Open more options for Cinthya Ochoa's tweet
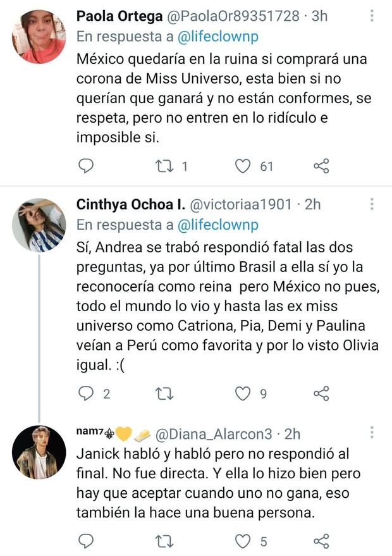Viewport: 392px width, 556px height. coord(372,204)
